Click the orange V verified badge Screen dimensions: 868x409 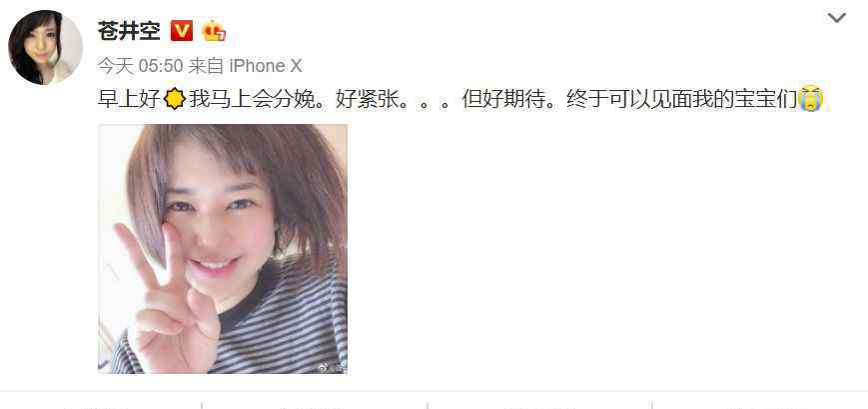(182, 30)
